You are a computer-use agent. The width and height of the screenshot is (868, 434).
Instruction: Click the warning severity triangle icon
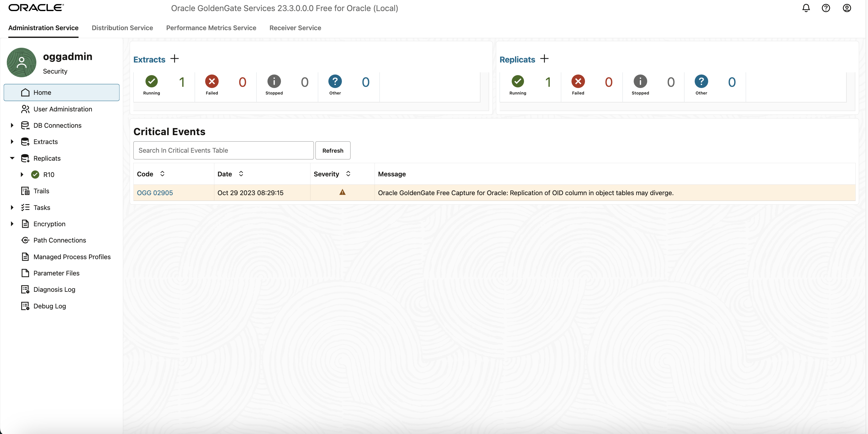click(342, 192)
